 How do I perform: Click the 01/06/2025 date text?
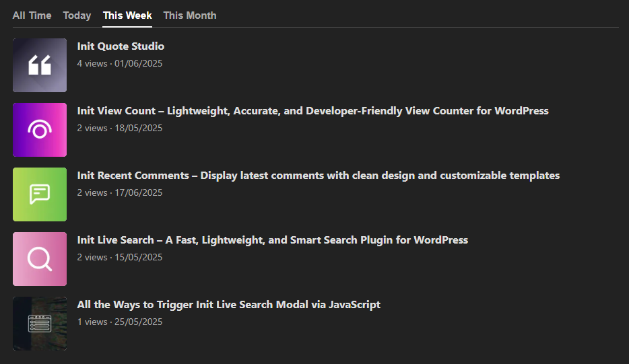(139, 64)
